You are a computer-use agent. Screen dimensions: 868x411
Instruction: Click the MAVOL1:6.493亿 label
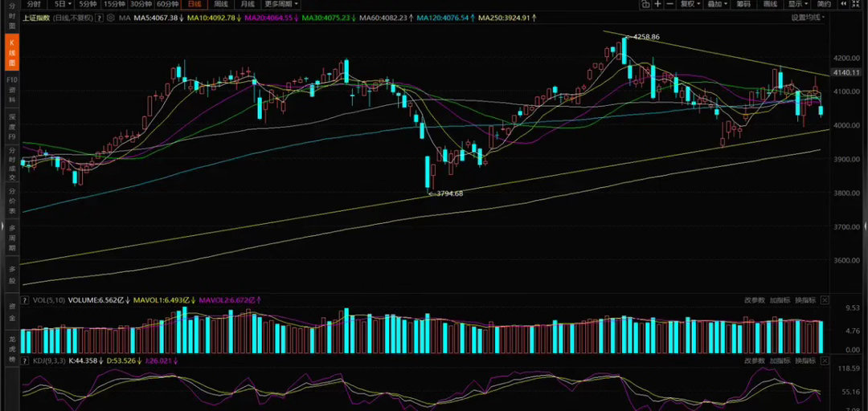point(164,300)
